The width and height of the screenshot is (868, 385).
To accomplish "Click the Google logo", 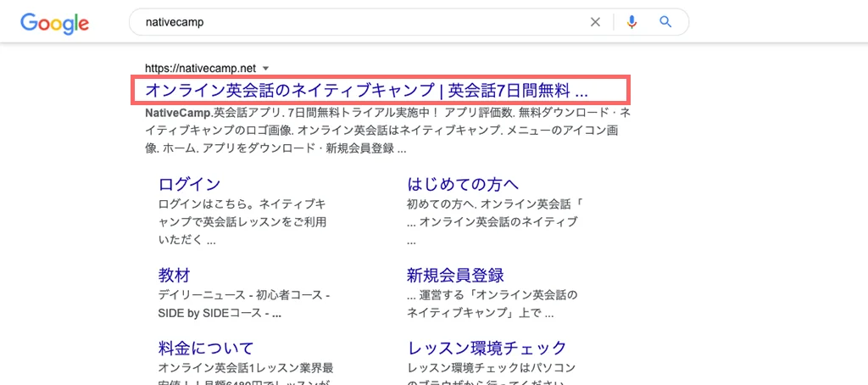I will [55, 23].
